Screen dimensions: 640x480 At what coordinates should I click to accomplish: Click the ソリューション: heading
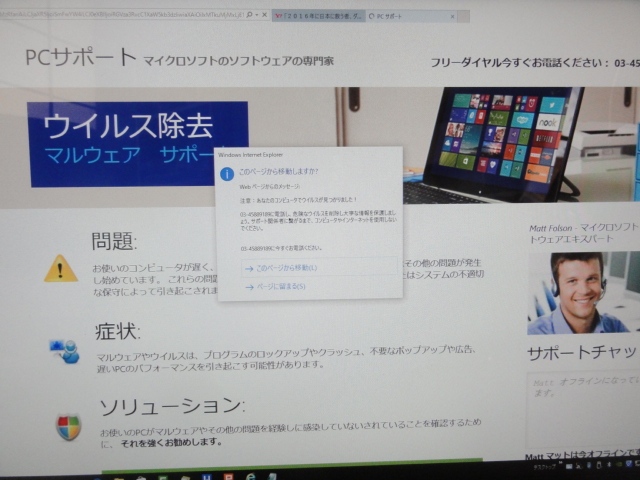(172, 406)
